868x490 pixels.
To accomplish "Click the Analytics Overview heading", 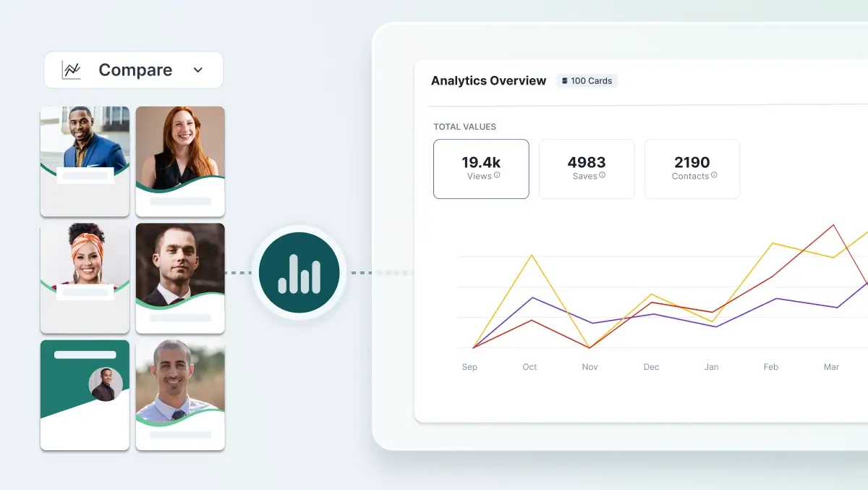I will point(488,80).
